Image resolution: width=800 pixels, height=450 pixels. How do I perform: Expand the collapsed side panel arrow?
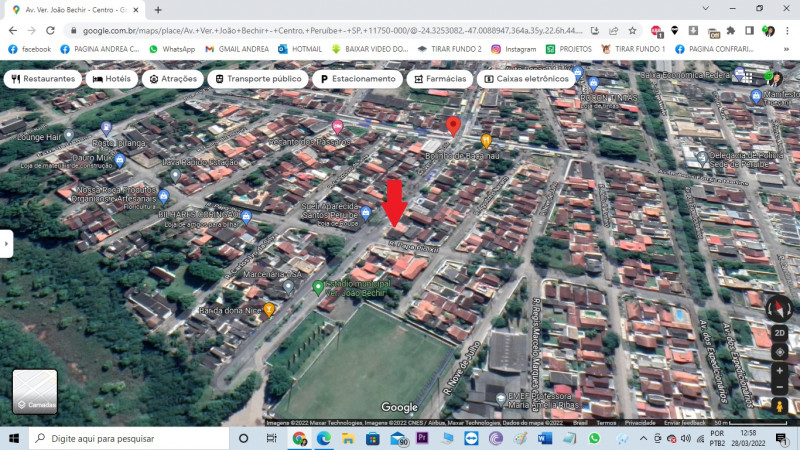click(x=6, y=244)
